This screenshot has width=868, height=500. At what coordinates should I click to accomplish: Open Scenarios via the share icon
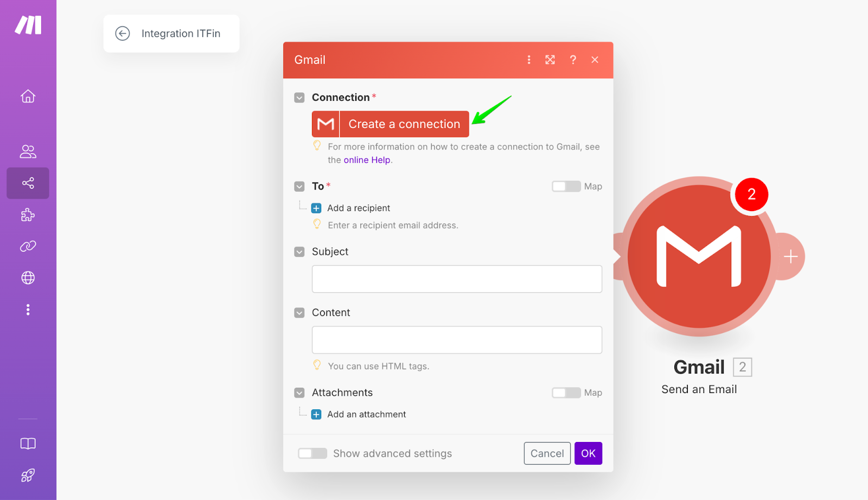point(28,183)
